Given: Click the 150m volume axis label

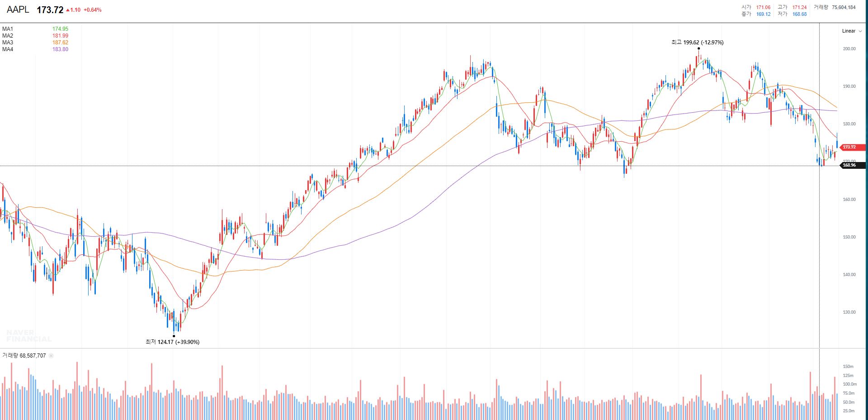Looking at the screenshot, I should (x=848, y=367).
